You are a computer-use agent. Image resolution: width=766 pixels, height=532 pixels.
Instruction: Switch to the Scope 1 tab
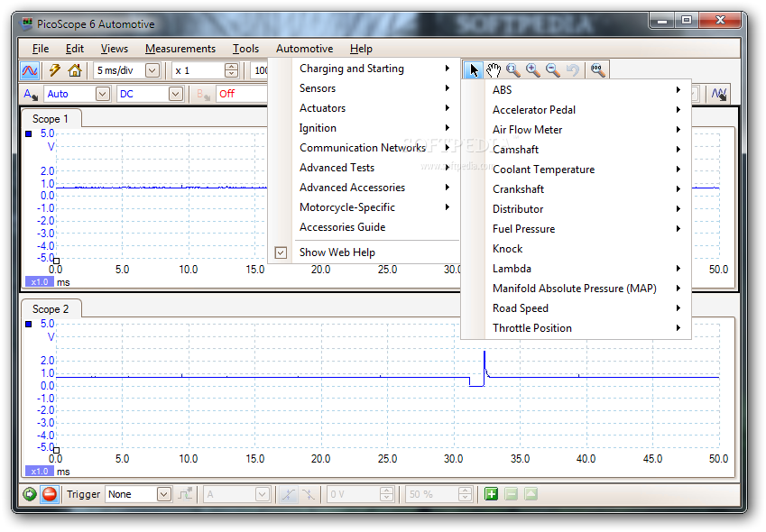click(x=51, y=119)
